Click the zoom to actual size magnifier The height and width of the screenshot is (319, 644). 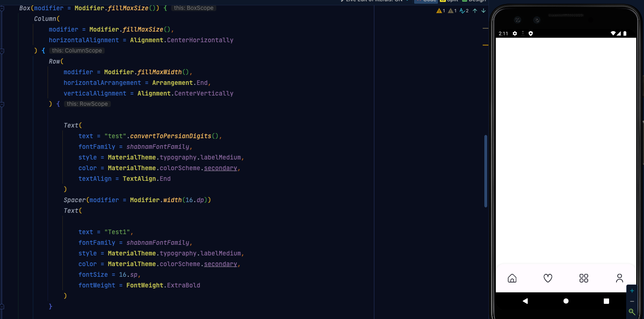[x=632, y=312]
